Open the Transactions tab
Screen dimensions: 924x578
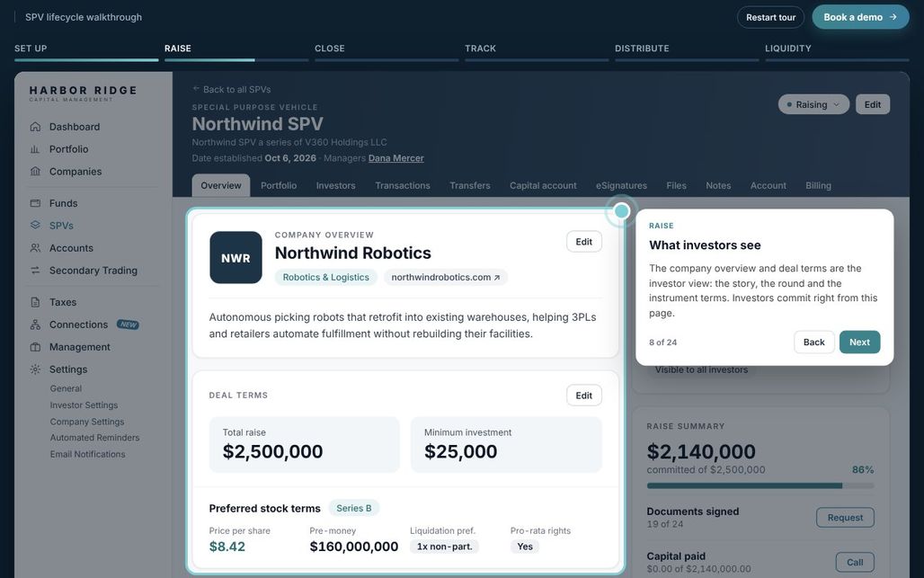[403, 185]
